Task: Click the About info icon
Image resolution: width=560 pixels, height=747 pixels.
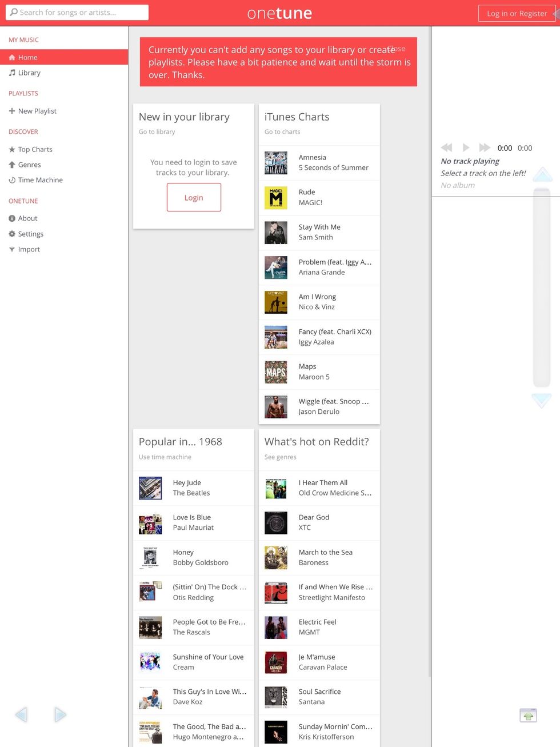Action: coord(11,218)
